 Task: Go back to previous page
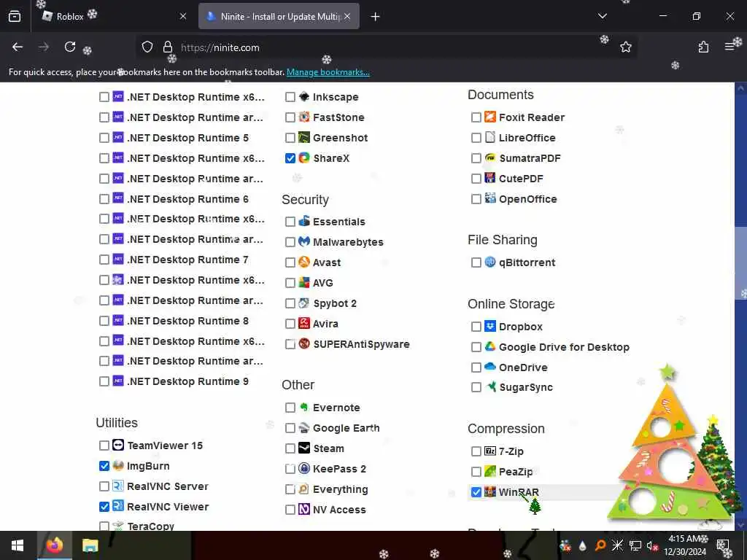[x=18, y=47]
